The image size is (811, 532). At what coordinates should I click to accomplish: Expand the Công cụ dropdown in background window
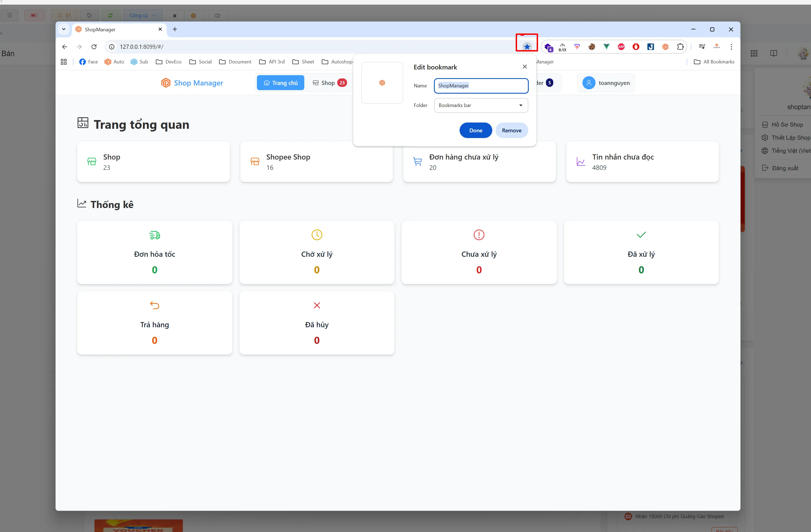coord(142,15)
